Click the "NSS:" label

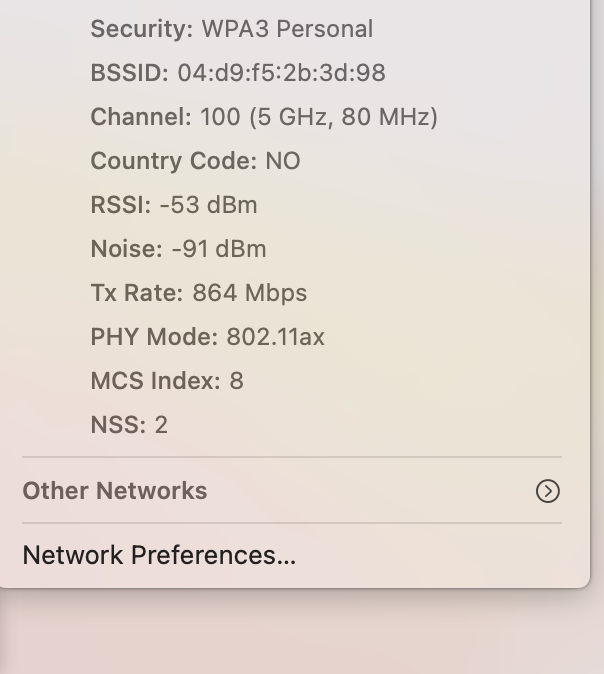(x=118, y=425)
